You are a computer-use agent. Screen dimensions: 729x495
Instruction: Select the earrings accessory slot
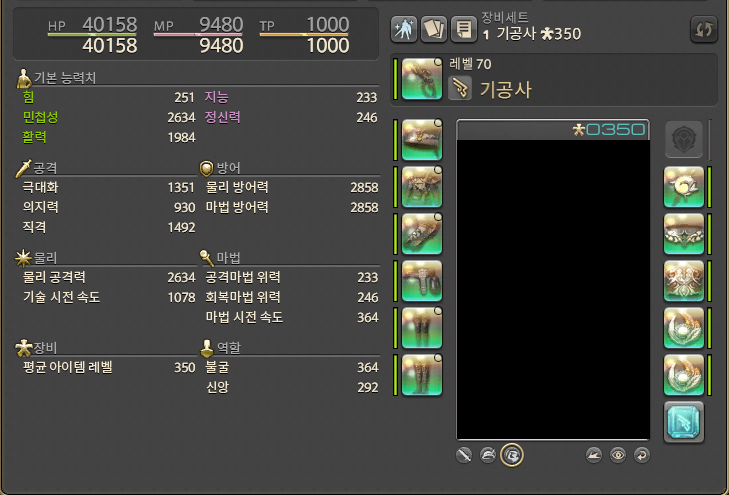click(x=683, y=186)
